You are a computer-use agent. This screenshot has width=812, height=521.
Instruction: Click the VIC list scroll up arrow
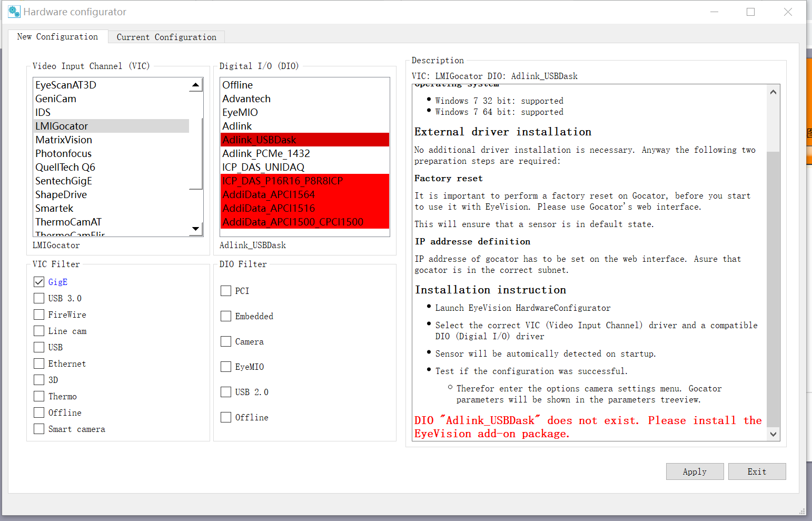click(196, 85)
